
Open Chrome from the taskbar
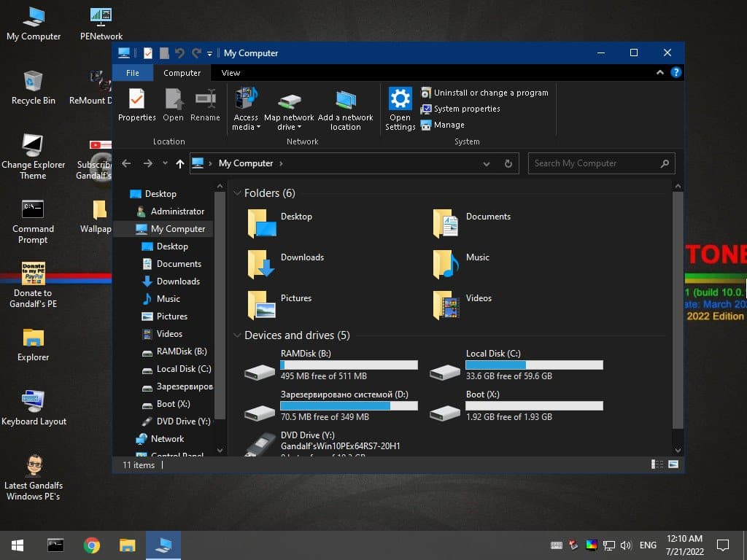[x=91, y=545]
